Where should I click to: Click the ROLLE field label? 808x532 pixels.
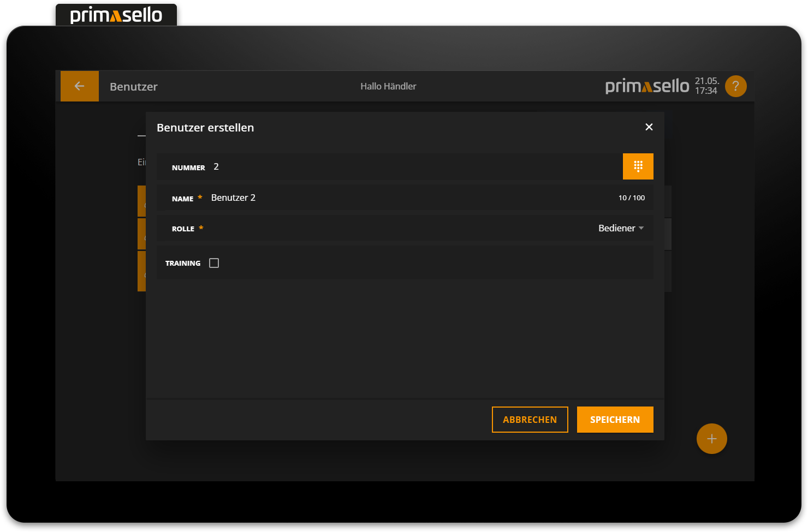coord(183,229)
